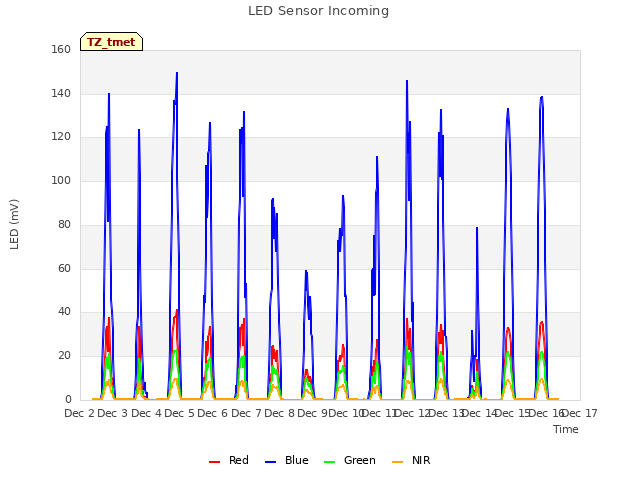
Task: Toggle the Green series legend label
Action: tap(360, 460)
